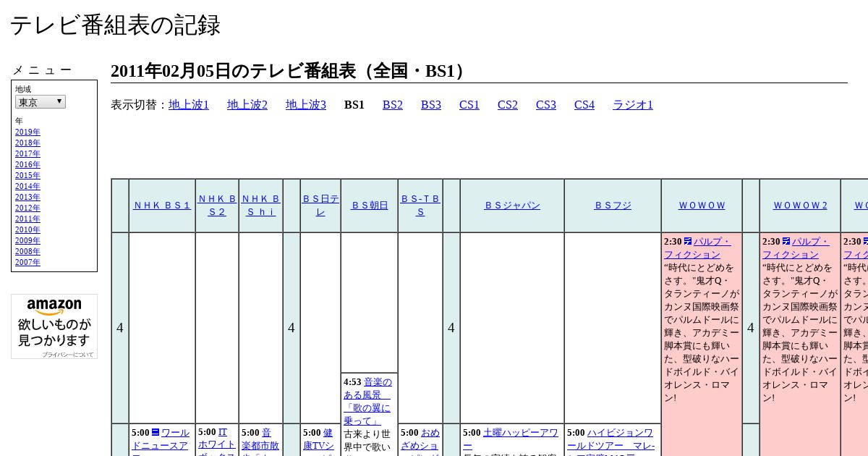
Task: Open ハイビジョンワールドツアー program link
Action: pyautogui.click(x=611, y=441)
